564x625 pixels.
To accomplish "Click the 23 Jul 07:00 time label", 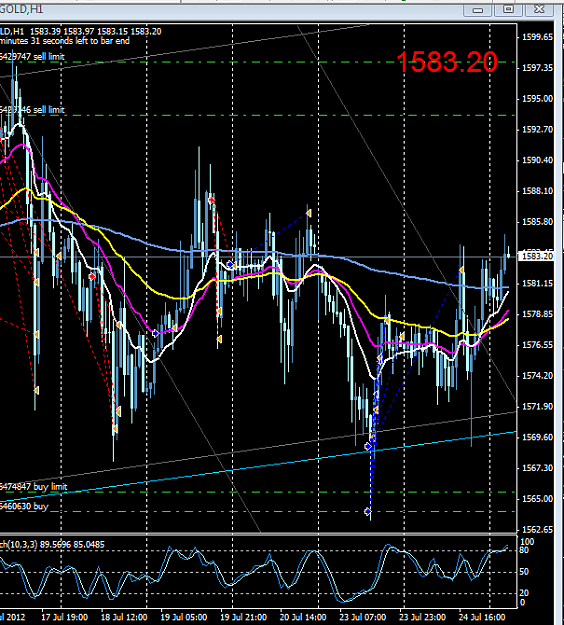I will (363, 617).
